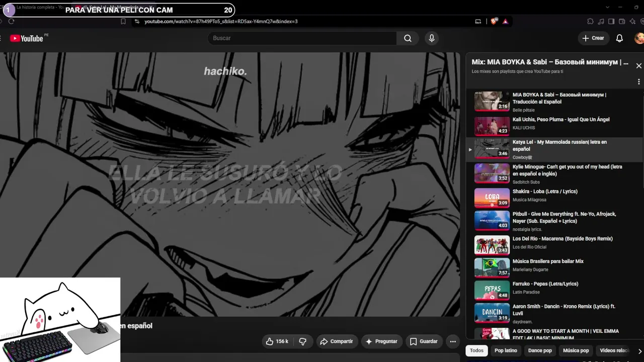The image size is (644, 362).
Task: Open more actions next to Guardar
Action: coord(453,341)
